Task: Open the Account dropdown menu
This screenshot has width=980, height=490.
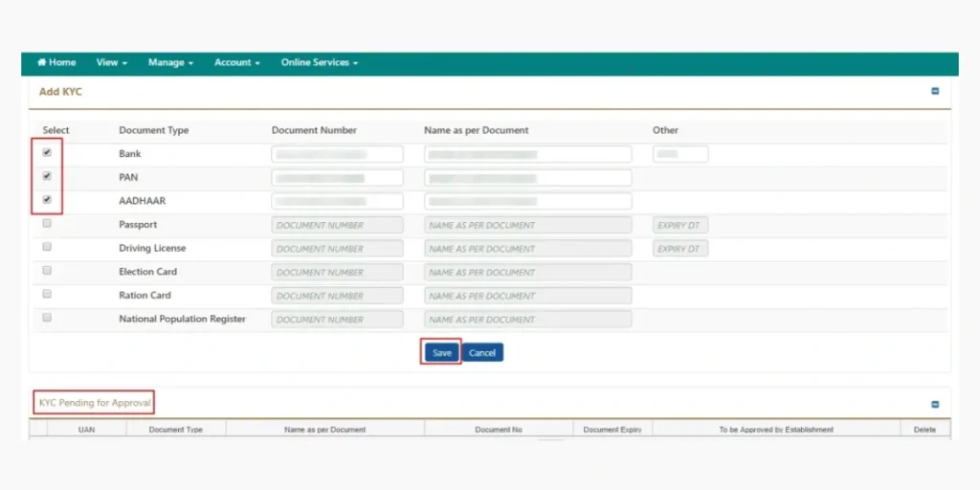Action: click(x=237, y=62)
